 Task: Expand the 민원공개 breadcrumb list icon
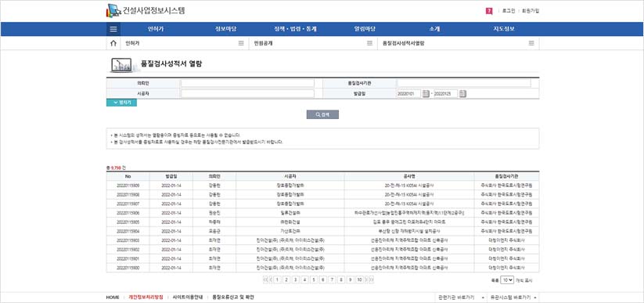click(369, 43)
